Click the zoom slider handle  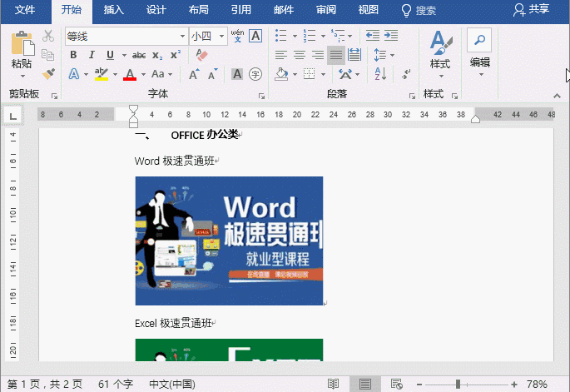[458, 384]
